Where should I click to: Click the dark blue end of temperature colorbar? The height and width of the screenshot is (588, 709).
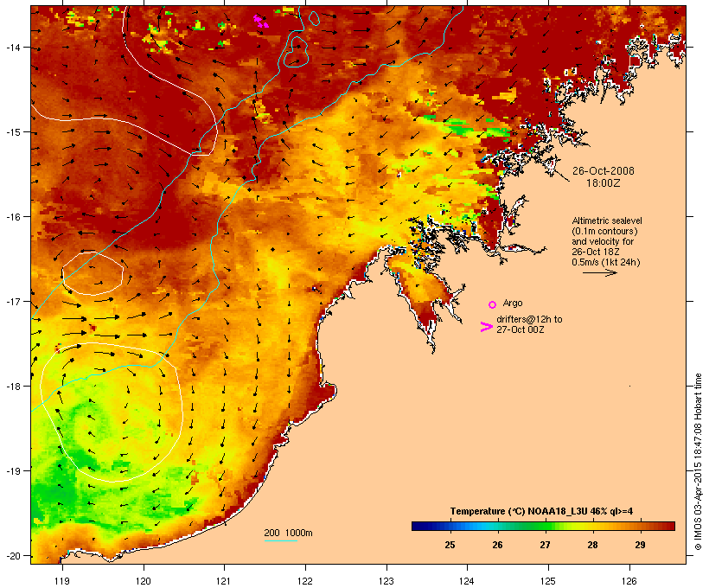pos(417,526)
